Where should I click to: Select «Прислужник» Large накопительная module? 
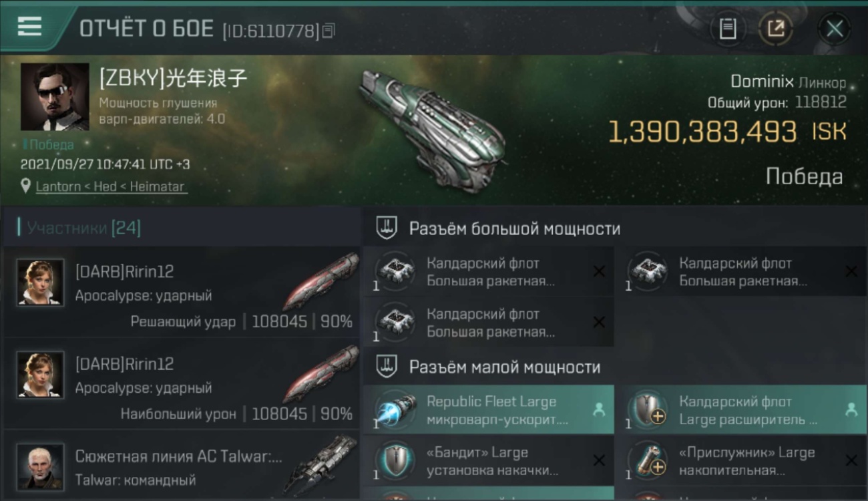pyautogui.click(x=741, y=461)
